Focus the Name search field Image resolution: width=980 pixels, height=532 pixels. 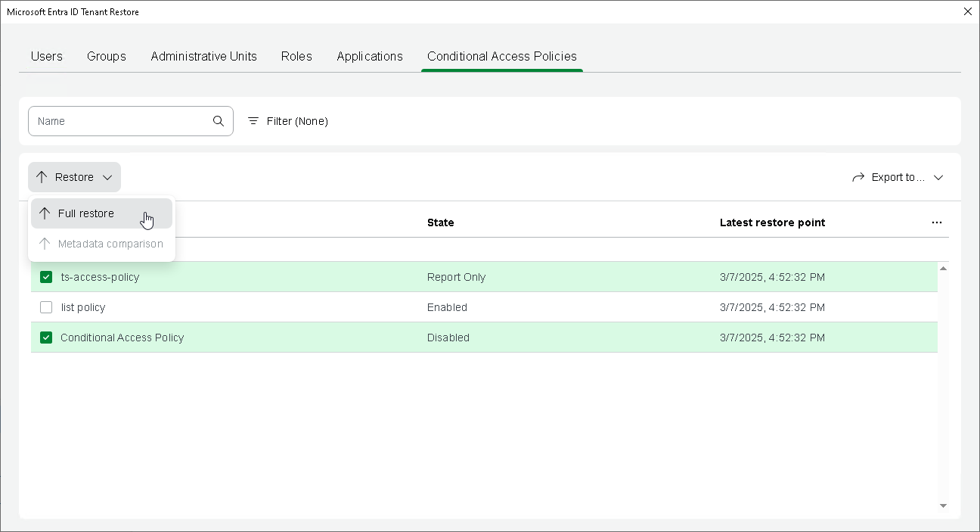(x=121, y=121)
